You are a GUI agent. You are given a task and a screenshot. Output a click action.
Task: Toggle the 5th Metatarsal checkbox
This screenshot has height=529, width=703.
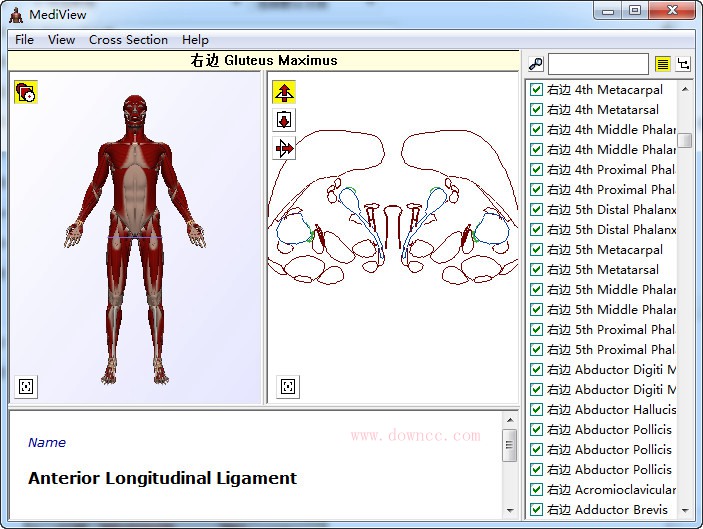[537, 270]
